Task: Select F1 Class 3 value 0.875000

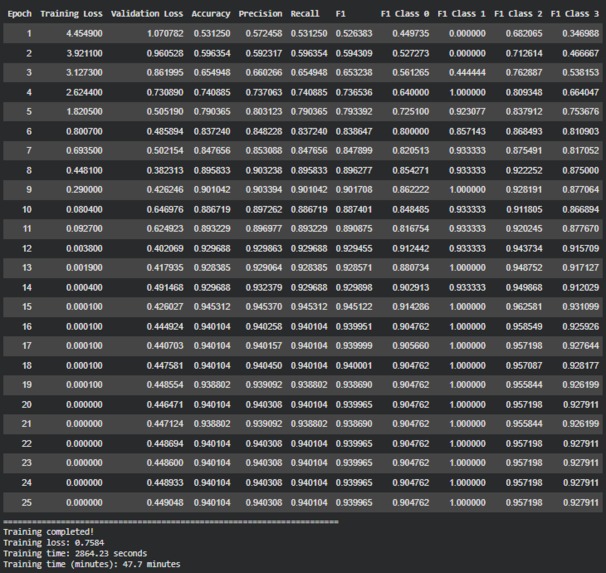Action: (x=580, y=170)
